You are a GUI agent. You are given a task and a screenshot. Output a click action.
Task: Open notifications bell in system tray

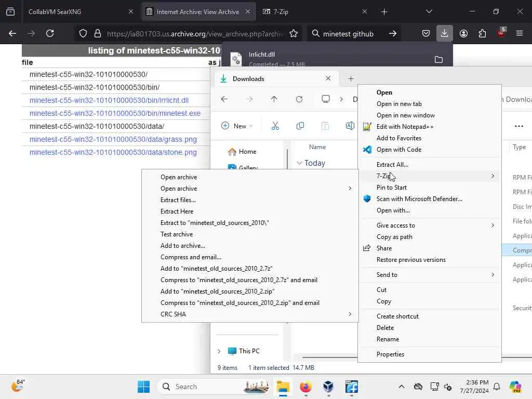click(497, 387)
